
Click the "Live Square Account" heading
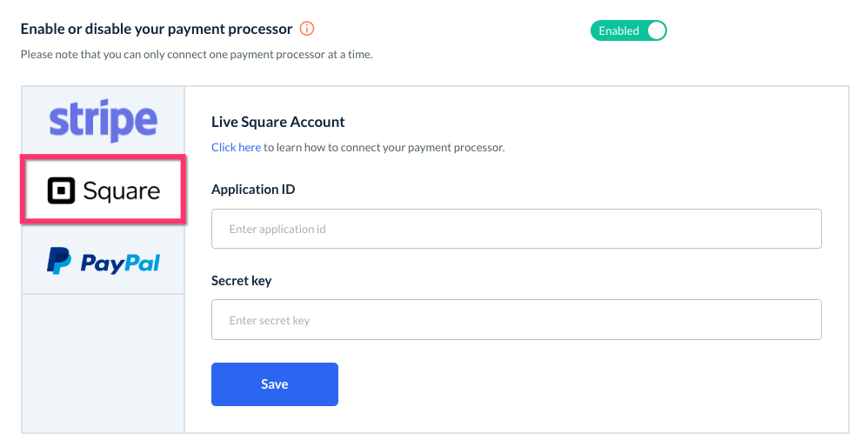pyautogui.click(x=277, y=123)
